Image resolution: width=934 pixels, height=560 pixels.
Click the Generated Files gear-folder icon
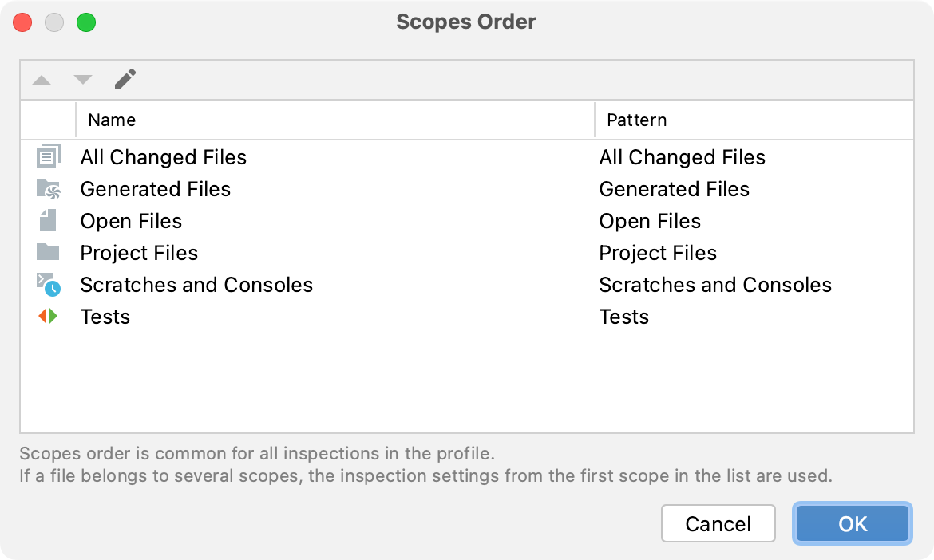[x=48, y=188]
